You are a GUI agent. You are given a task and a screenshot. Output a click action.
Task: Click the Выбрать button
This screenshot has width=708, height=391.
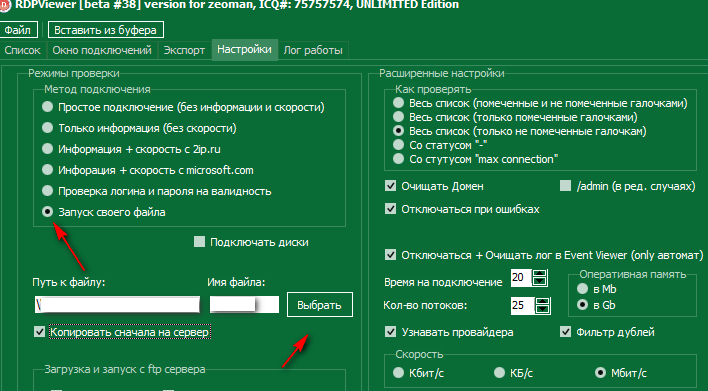click(320, 305)
